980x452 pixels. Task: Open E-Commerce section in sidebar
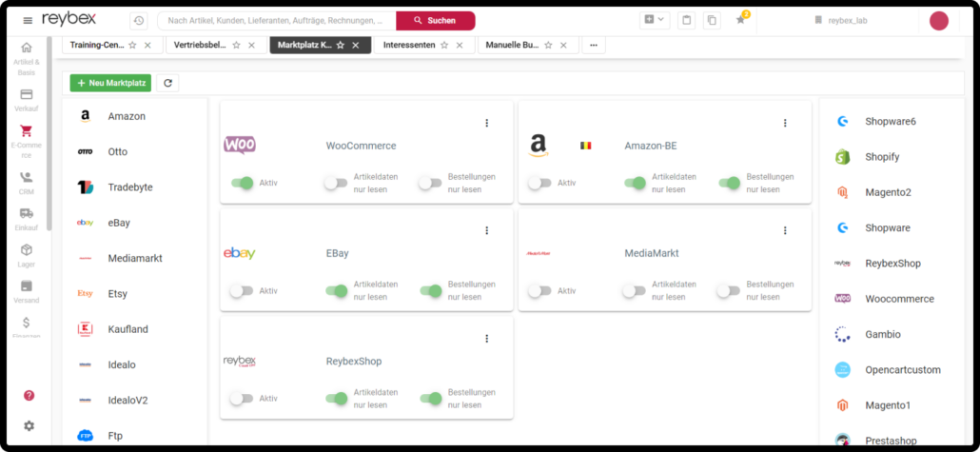pos(27,142)
